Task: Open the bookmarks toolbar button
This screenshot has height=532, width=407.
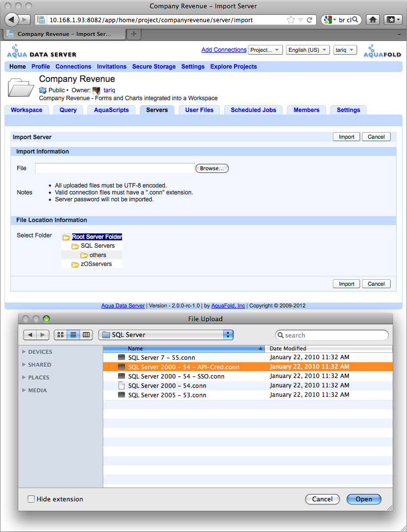Action: click(x=393, y=20)
